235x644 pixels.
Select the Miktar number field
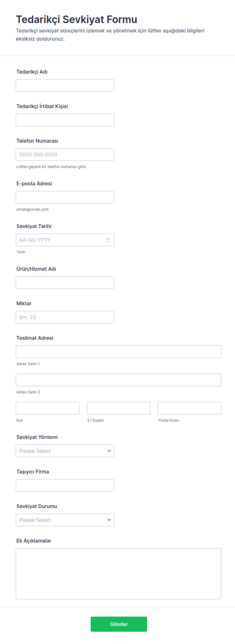(x=65, y=317)
